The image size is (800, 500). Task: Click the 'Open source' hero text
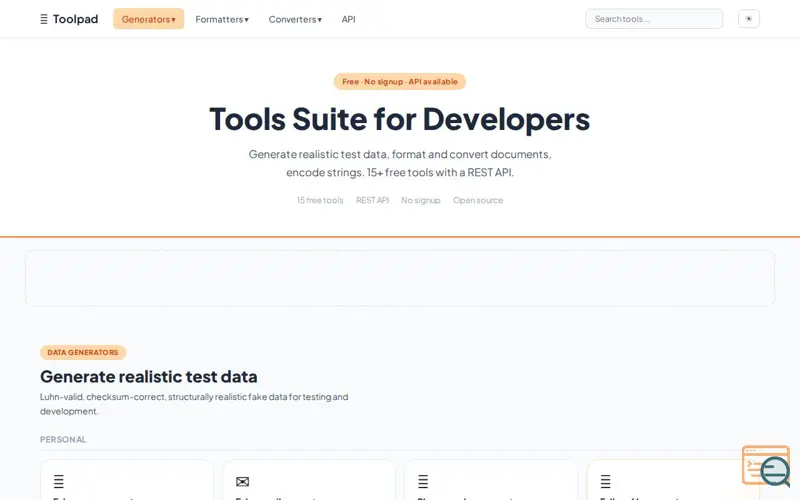478,200
